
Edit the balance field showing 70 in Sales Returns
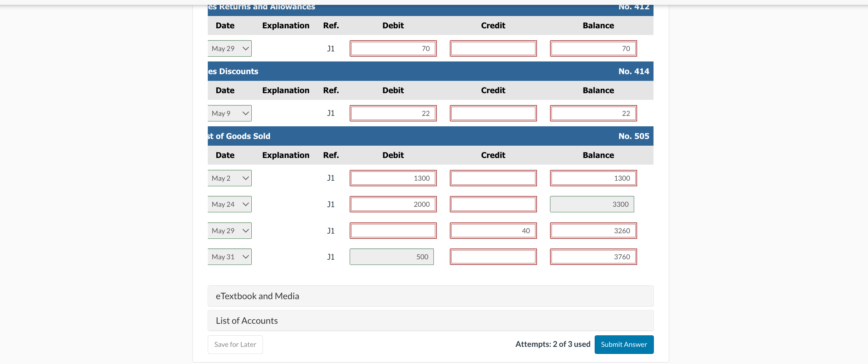click(x=594, y=48)
